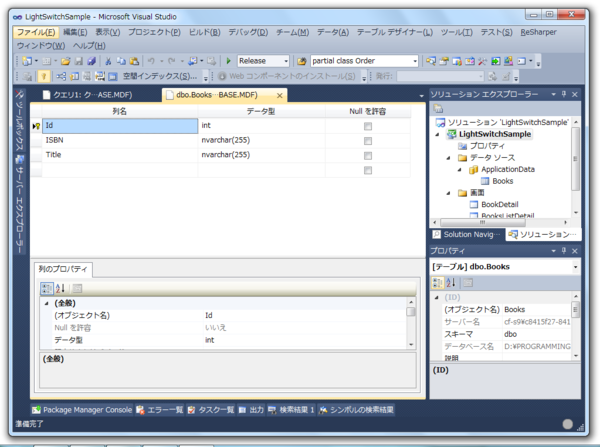The image size is (600, 447).
Task: Open the Toolbox wrench icon
Action: [x=482, y=61]
